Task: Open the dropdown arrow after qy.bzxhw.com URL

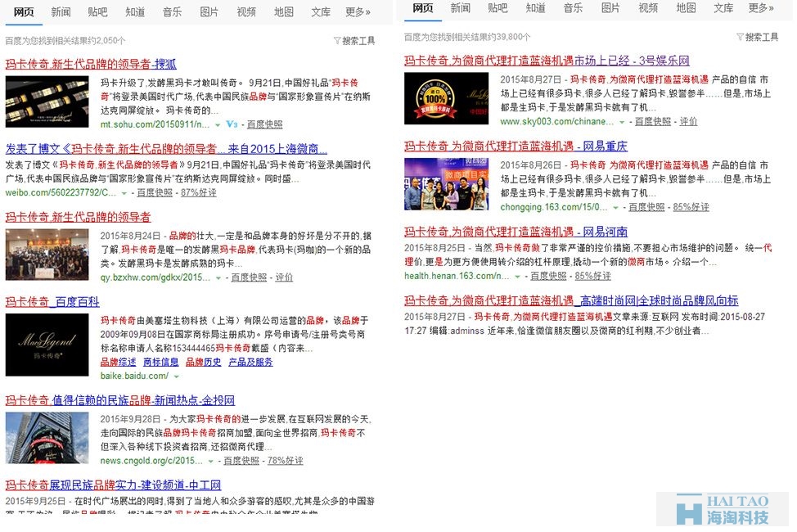Action: tap(218, 277)
